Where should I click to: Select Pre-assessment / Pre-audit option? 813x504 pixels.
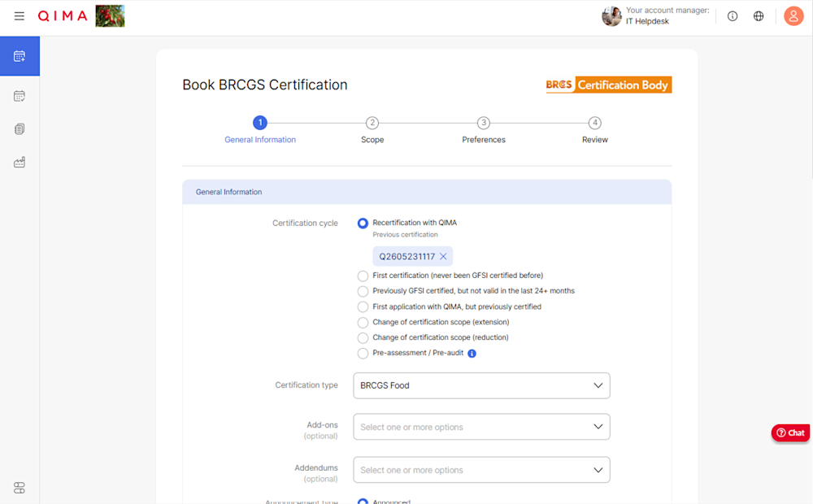click(x=363, y=354)
